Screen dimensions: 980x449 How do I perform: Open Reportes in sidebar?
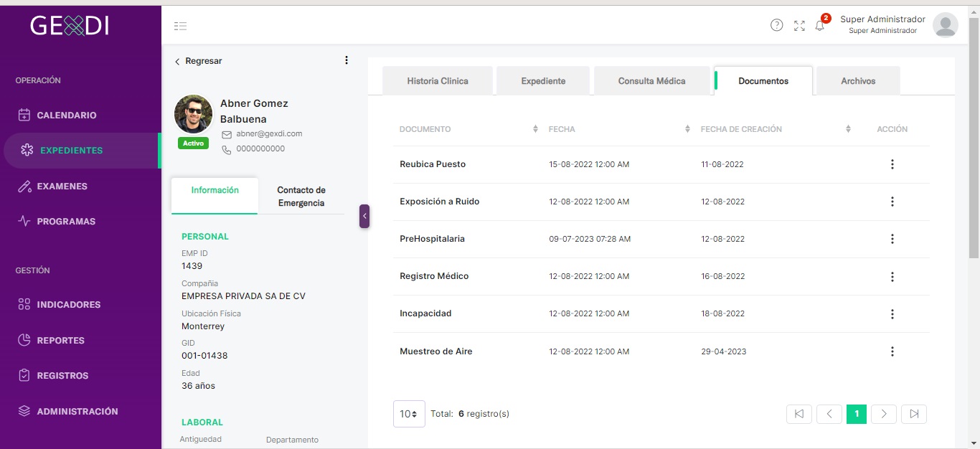click(x=61, y=341)
